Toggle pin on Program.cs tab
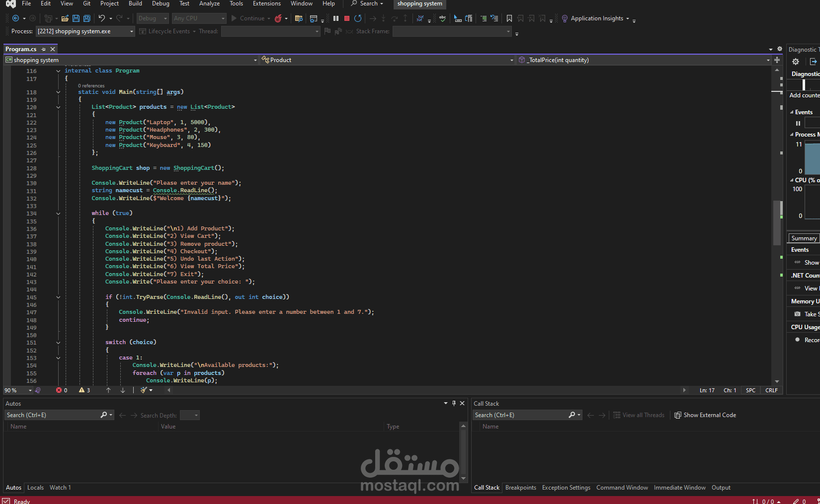 [44, 49]
